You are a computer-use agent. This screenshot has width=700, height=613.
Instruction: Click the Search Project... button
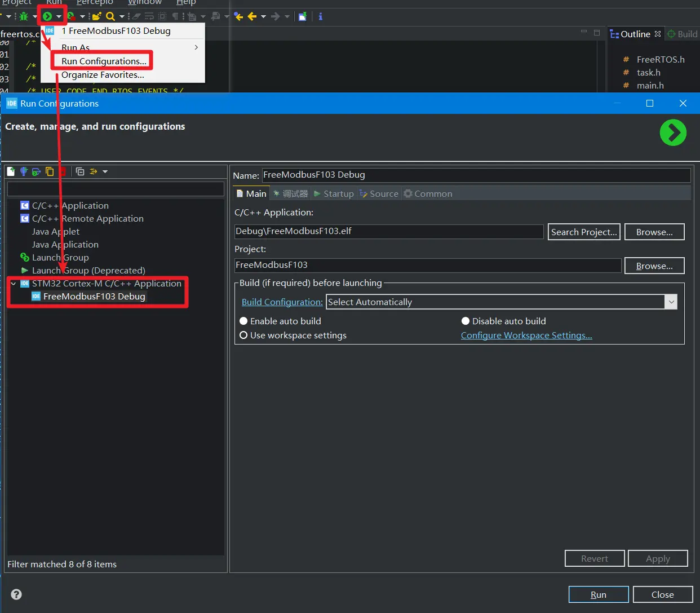(x=584, y=232)
